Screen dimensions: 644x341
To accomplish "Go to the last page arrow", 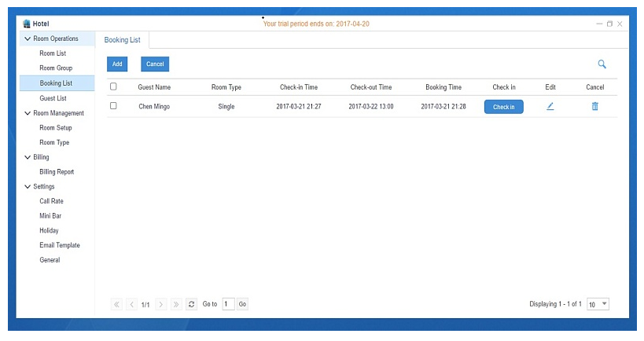I will pos(176,304).
